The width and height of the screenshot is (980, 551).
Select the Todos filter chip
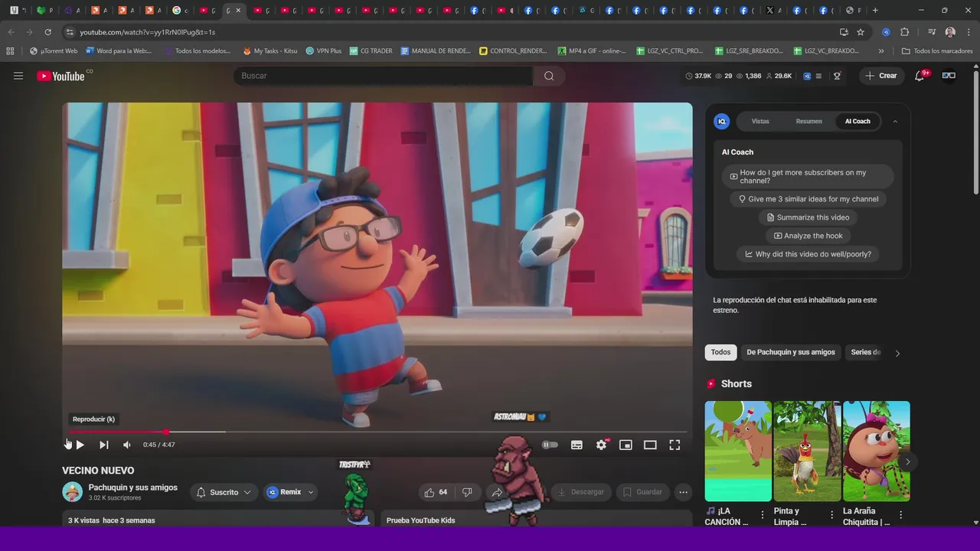pos(720,352)
